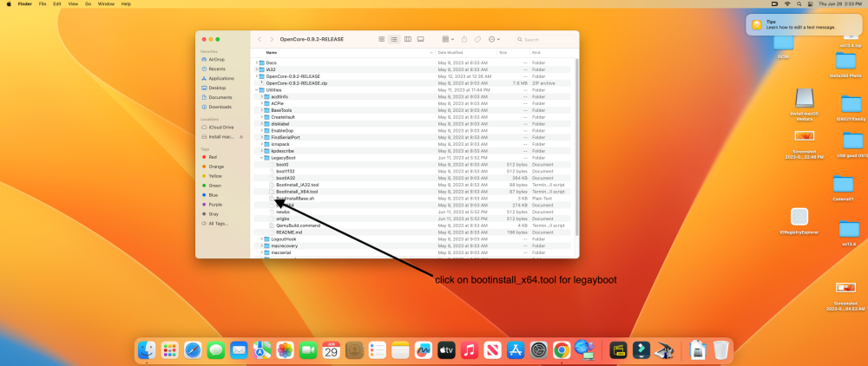
Task: Open Safari from the Dock
Action: point(193,350)
